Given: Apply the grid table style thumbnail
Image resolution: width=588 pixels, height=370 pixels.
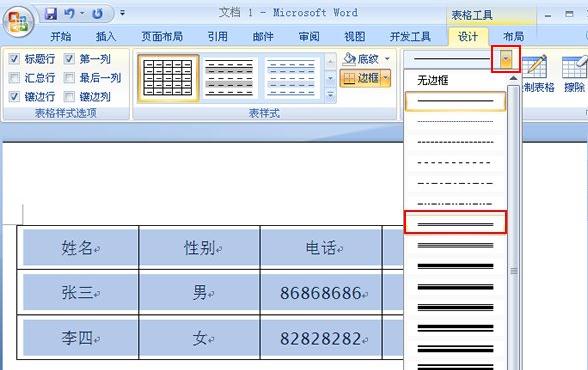Looking at the screenshot, I should (x=168, y=78).
